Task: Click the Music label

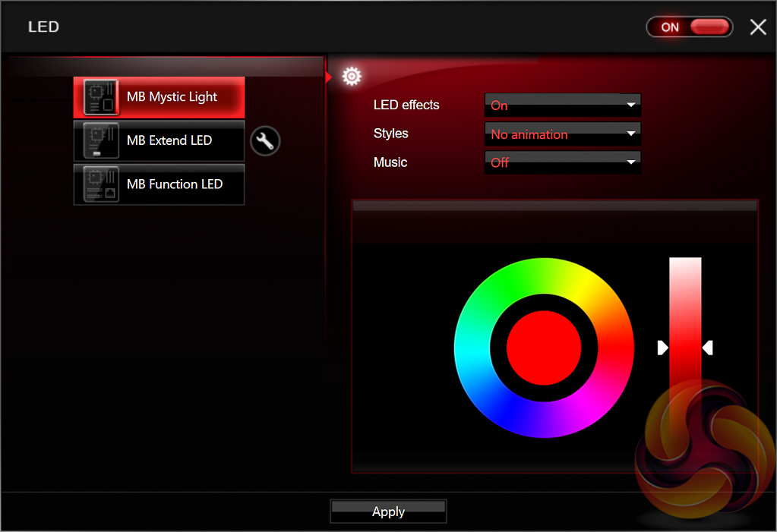Action: 390,162
